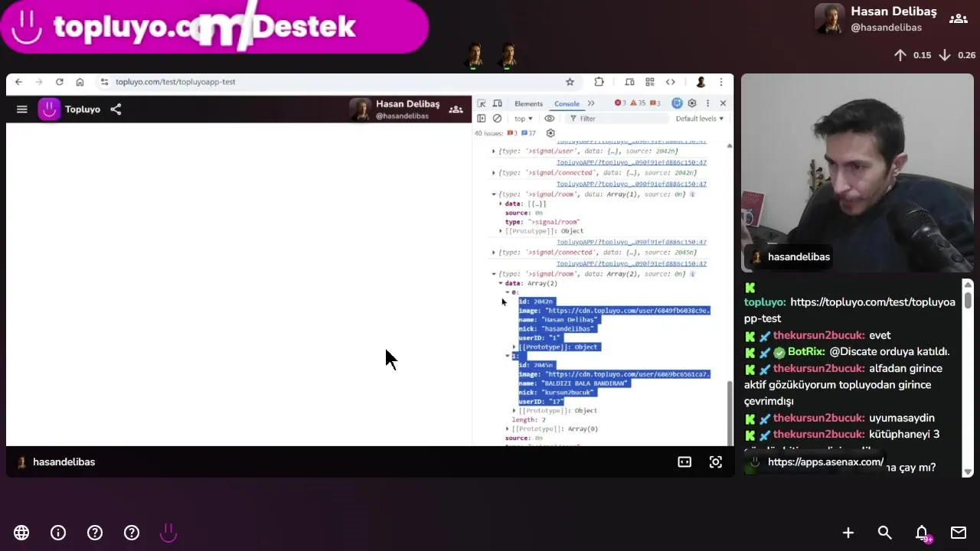Click Hasan Delibaş profile at top right

point(876,19)
